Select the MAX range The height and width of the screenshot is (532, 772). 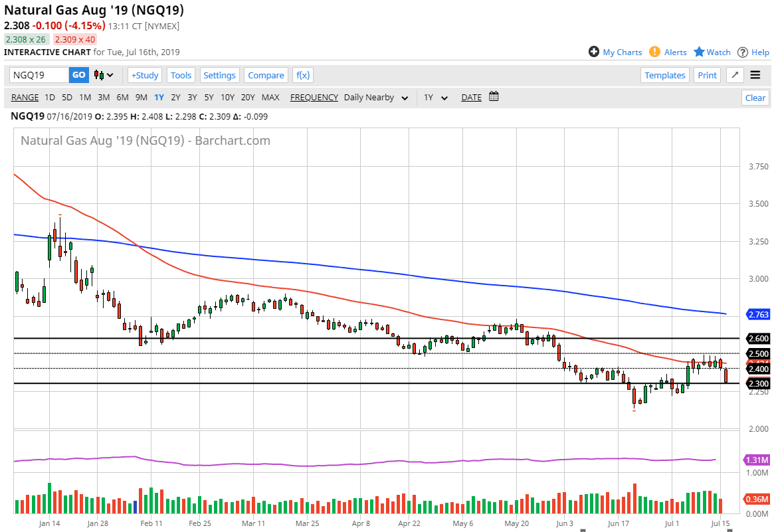coord(271,98)
